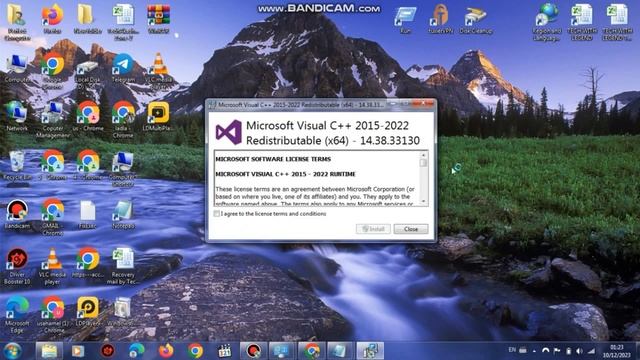Open the WinRAR desktop shortcut
The width and height of the screenshot is (640, 360).
158,19
